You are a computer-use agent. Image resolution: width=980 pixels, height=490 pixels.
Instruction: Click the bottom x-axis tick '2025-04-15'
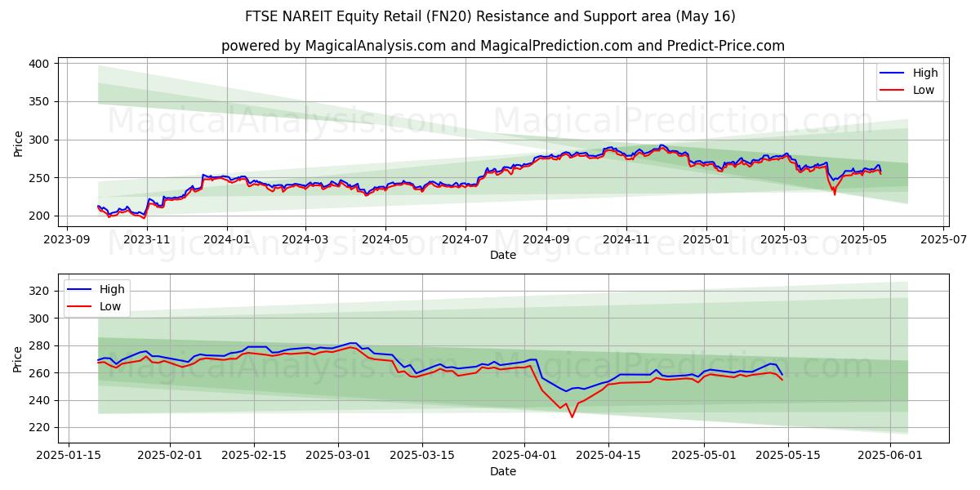pos(608,456)
